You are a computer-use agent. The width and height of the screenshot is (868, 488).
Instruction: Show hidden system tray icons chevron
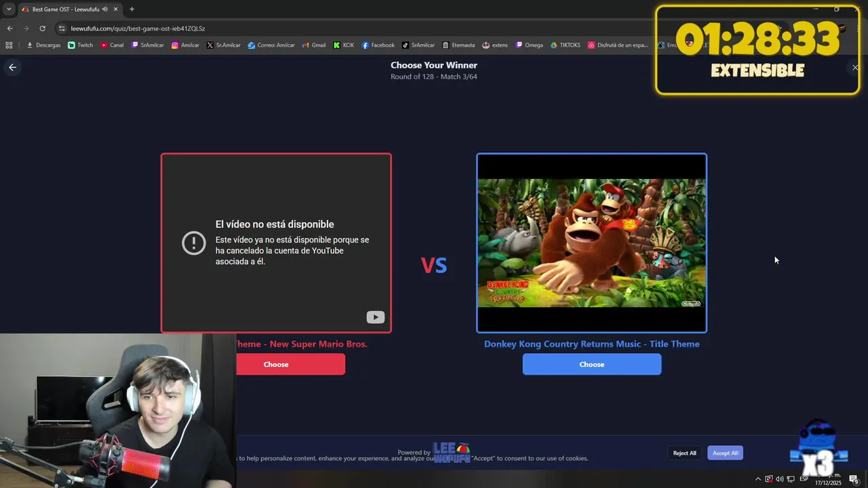(758, 479)
